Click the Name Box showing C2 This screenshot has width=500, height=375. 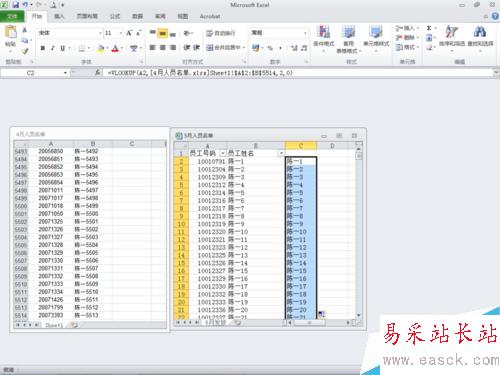click(x=31, y=73)
